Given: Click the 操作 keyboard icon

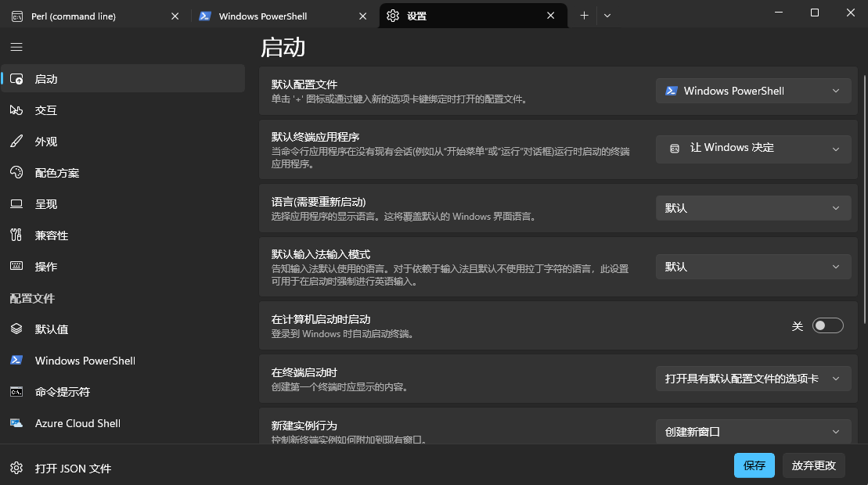Looking at the screenshot, I should pyautogui.click(x=16, y=266).
